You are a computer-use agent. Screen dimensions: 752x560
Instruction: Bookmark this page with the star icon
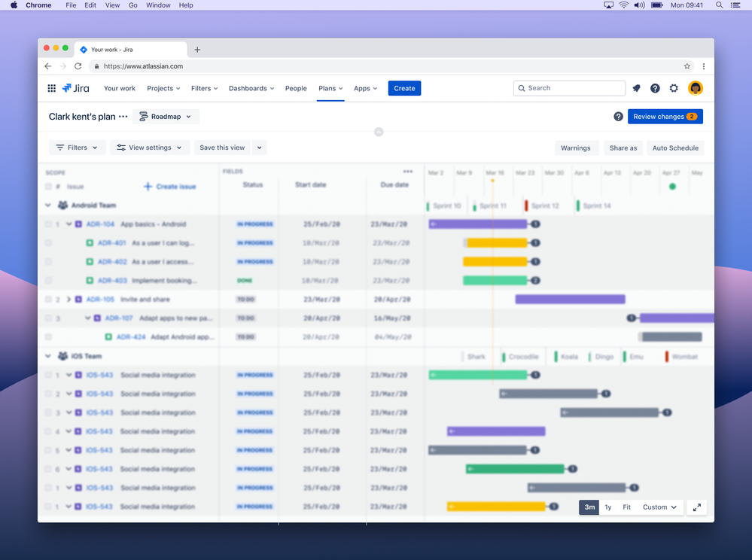point(687,66)
